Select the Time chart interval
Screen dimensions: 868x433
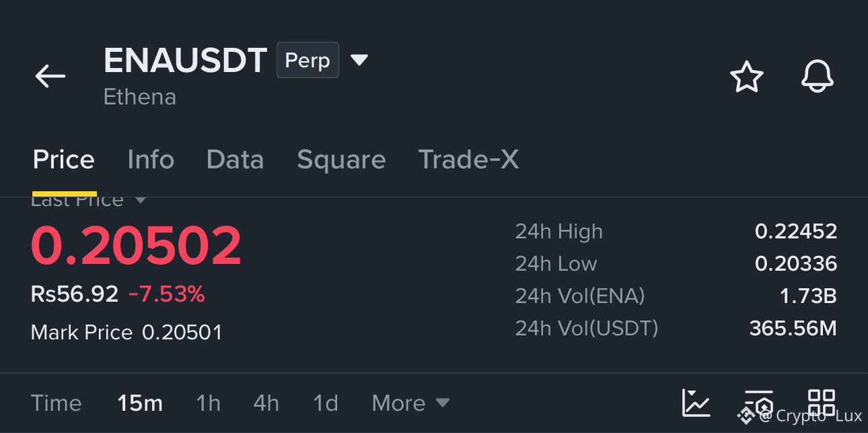click(57, 403)
